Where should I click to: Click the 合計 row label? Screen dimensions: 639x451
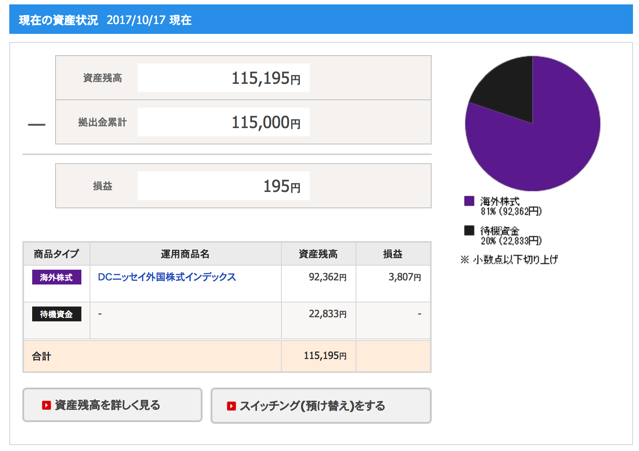point(42,356)
